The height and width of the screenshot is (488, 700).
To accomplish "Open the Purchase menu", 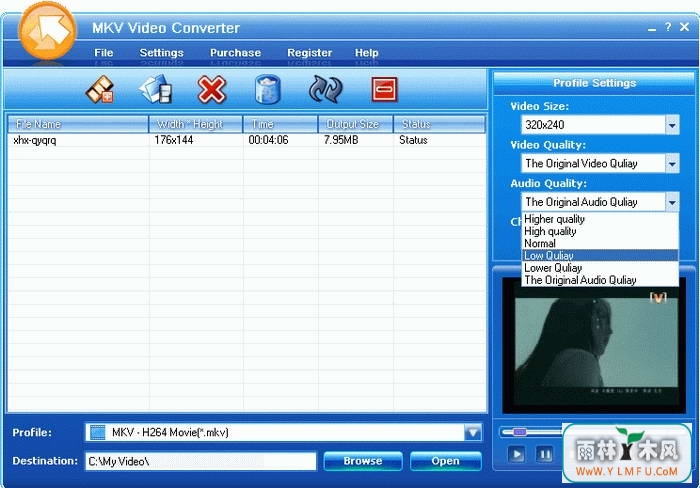I will 235,53.
